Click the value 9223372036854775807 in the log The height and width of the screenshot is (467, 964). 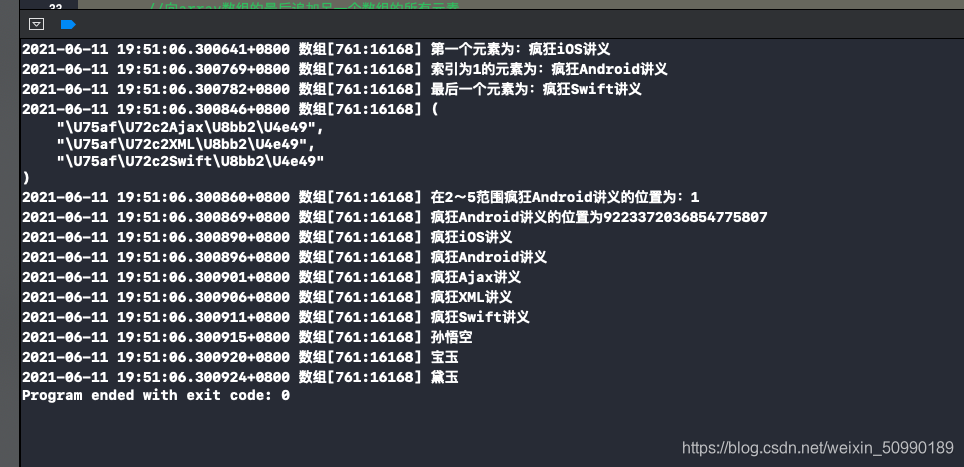click(685, 217)
